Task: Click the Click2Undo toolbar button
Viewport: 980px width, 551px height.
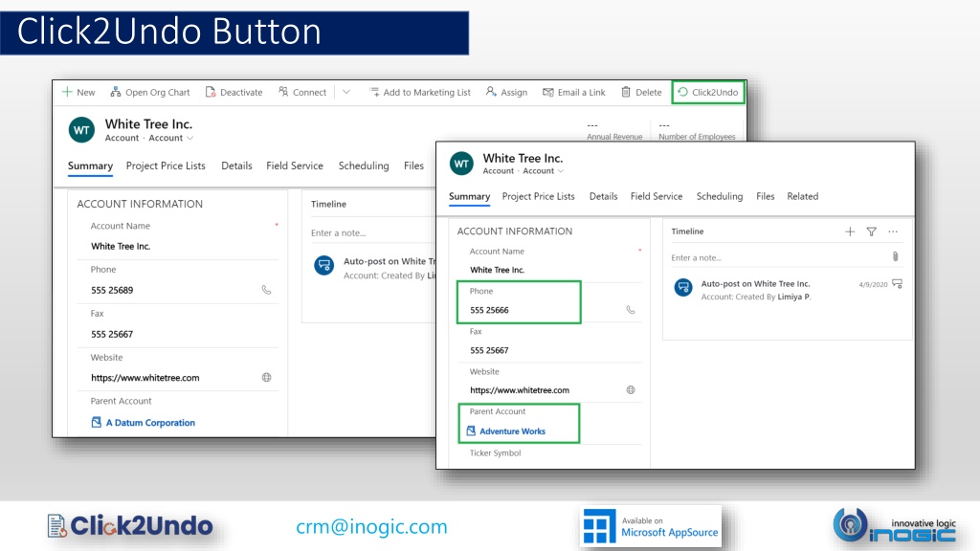Action: point(708,93)
